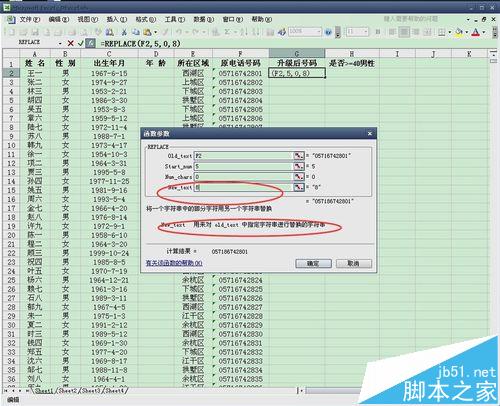Toggle center alignment in formatting toolbar
The image size is (500, 406).
[x=404, y=32]
